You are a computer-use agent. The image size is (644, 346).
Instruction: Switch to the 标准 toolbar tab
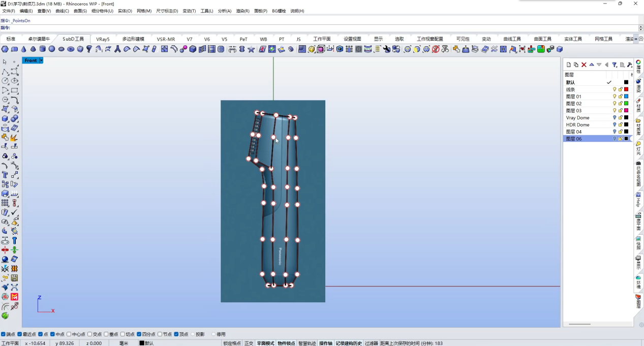click(x=11, y=39)
